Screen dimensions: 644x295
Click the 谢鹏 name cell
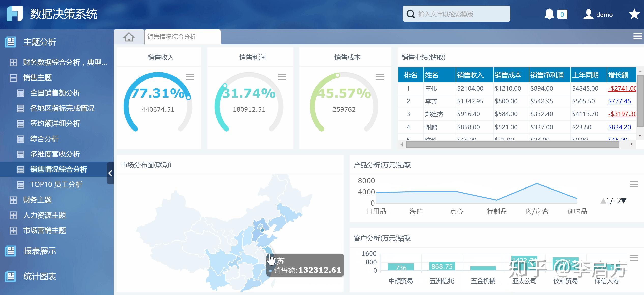(x=440, y=127)
